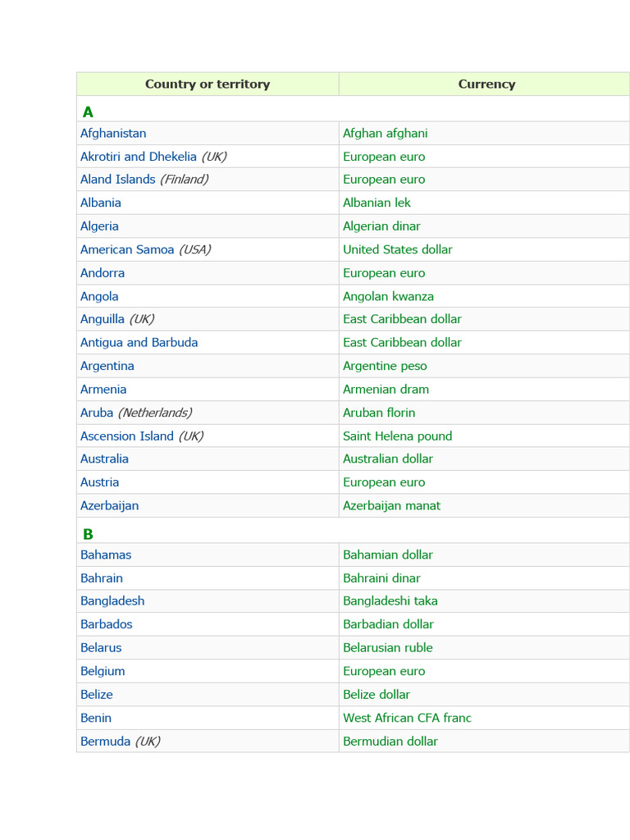
Task: Select the Barbados country link
Action: coord(106,624)
